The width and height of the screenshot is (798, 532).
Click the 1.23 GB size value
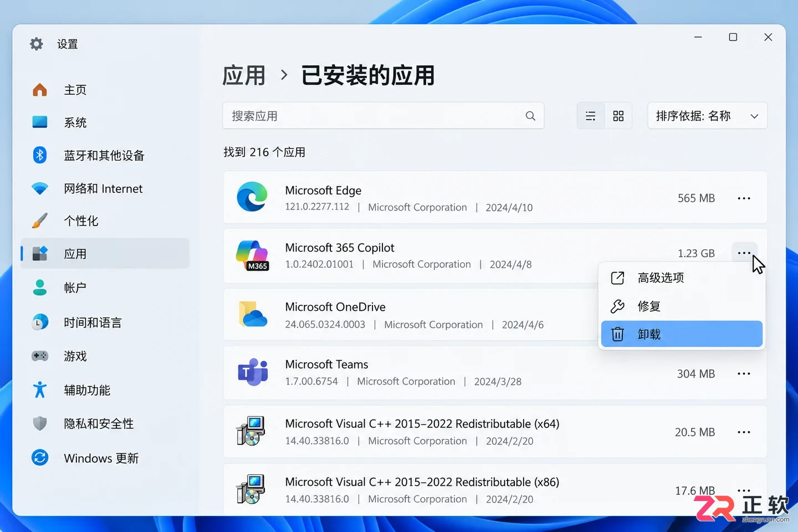pos(696,253)
